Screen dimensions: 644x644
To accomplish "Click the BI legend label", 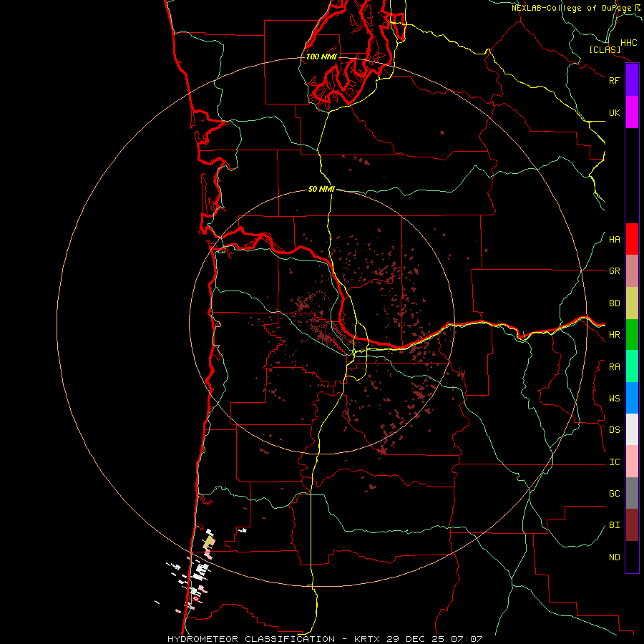I will click(614, 525).
